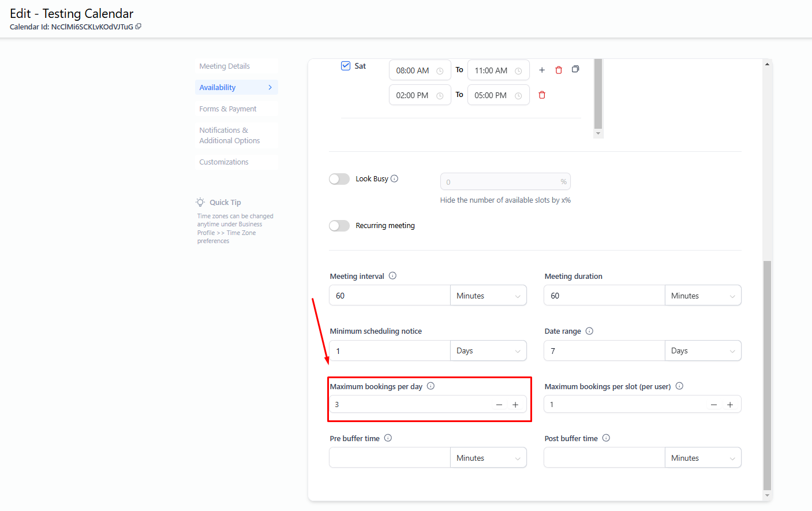Screen dimensions: 812x511
Task: Expand the Date range Days dropdown
Action: [x=702, y=351]
